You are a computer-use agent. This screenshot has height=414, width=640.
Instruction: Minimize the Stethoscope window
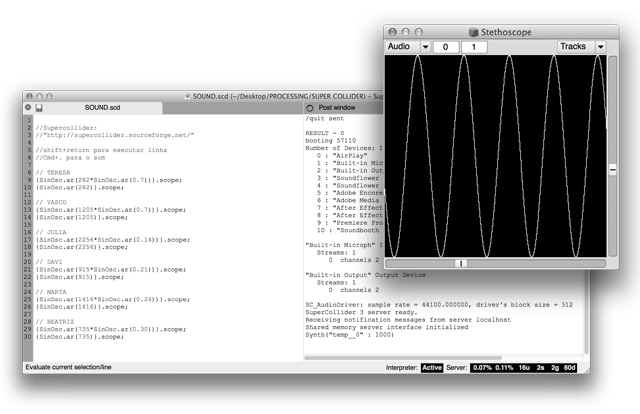406,33
